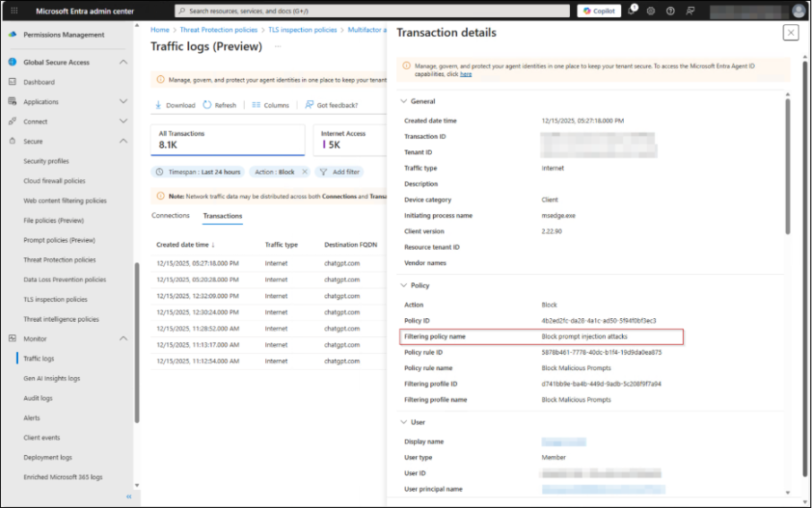This screenshot has width=812, height=508.
Task: Click the details panel vertical scrollbar
Action: 788,166
